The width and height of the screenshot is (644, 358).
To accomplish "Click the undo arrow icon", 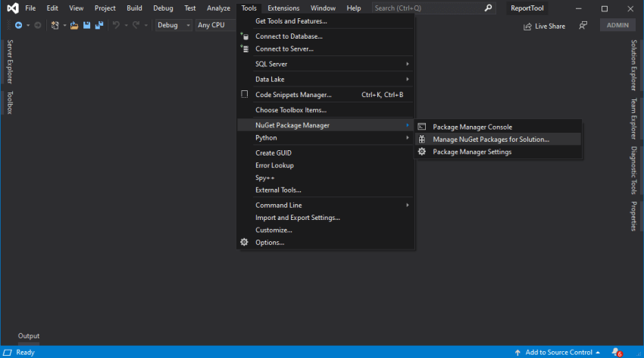I will pos(116,25).
